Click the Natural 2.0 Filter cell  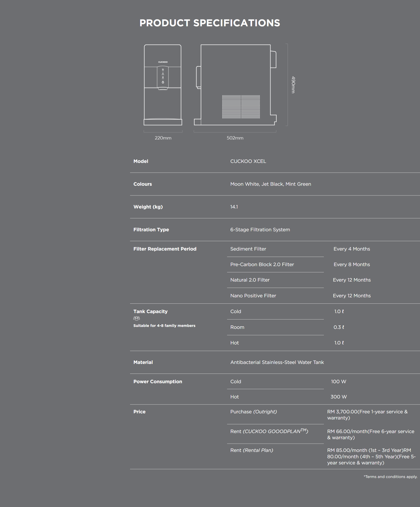250,280
